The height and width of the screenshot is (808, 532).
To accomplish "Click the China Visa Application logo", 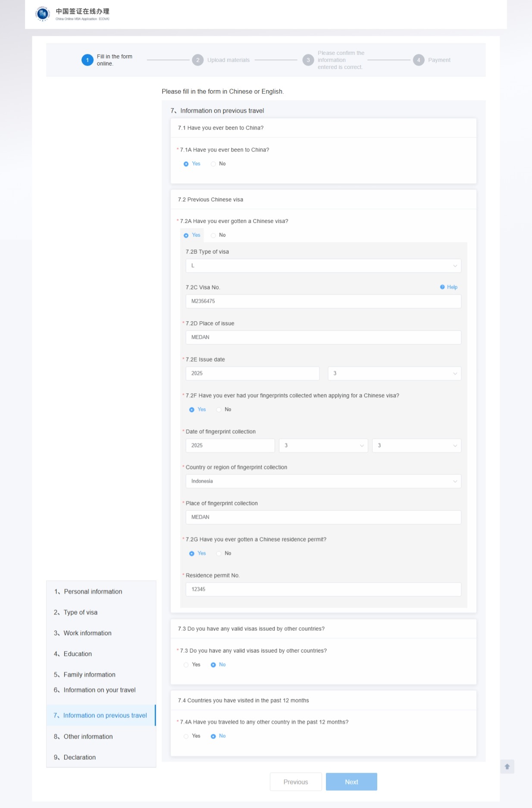I will click(43, 14).
